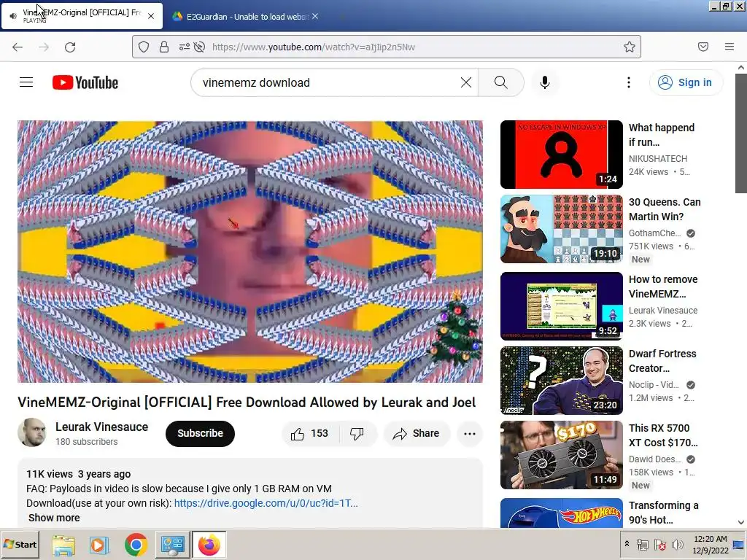Mute the playing tab via the speaker icon

[13, 16]
